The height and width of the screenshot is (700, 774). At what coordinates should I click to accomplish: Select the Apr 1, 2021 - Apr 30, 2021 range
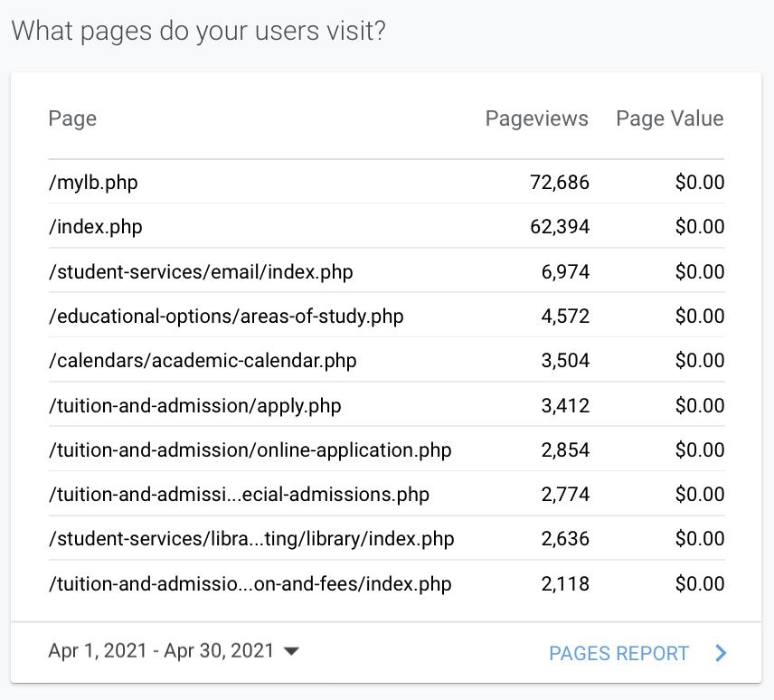[x=161, y=650]
